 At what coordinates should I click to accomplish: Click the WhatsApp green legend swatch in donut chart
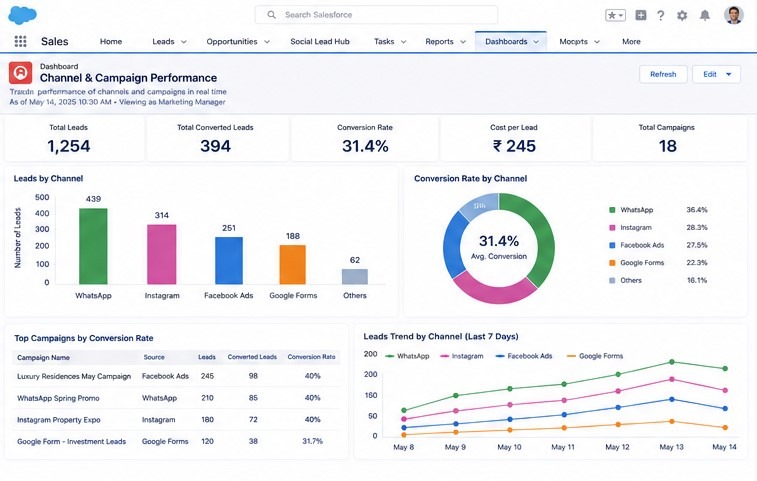[x=612, y=210]
